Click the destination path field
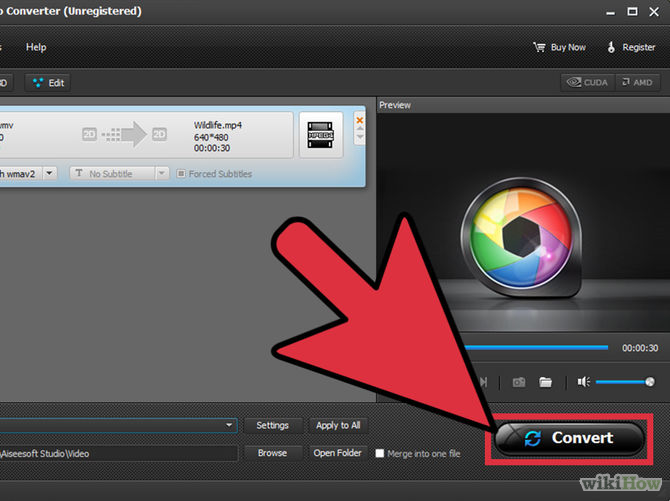This screenshot has height=501, width=670. click(118, 454)
